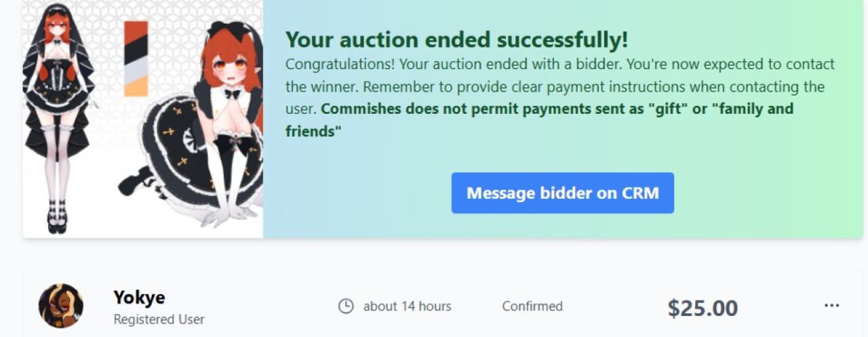The height and width of the screenshot is (337, 868).
Task: Open the three-dots options menu for Yokye's bid
Action: 831,306
